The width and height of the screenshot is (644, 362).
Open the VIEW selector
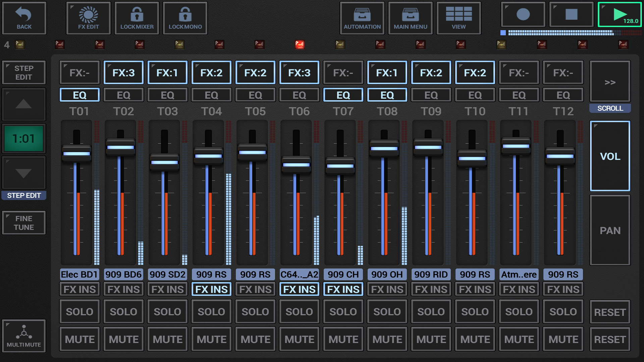pyautogui.click(x=459, y=18)
